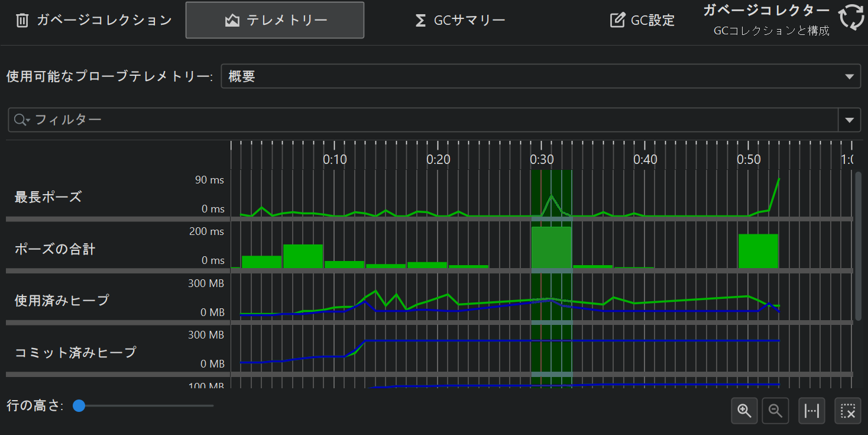Click the refresh arrows icon beside ガベージコレクター

tap(851, 17)
